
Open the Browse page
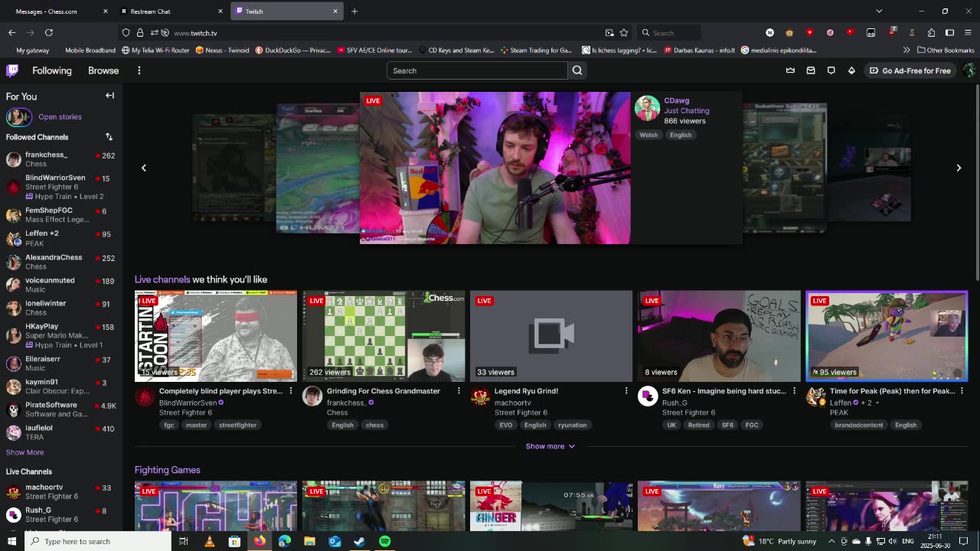(103, 70)
